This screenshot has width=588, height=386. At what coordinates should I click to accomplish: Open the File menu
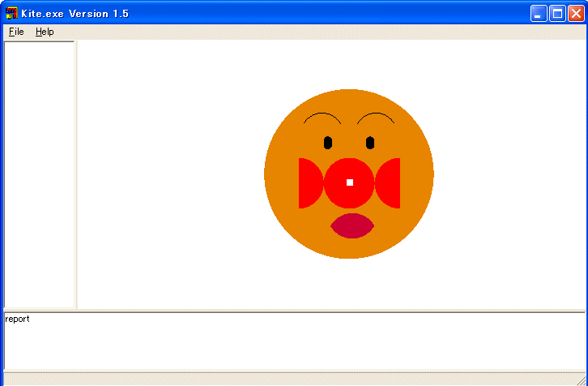pyautogui.click(x=16, y=32)
